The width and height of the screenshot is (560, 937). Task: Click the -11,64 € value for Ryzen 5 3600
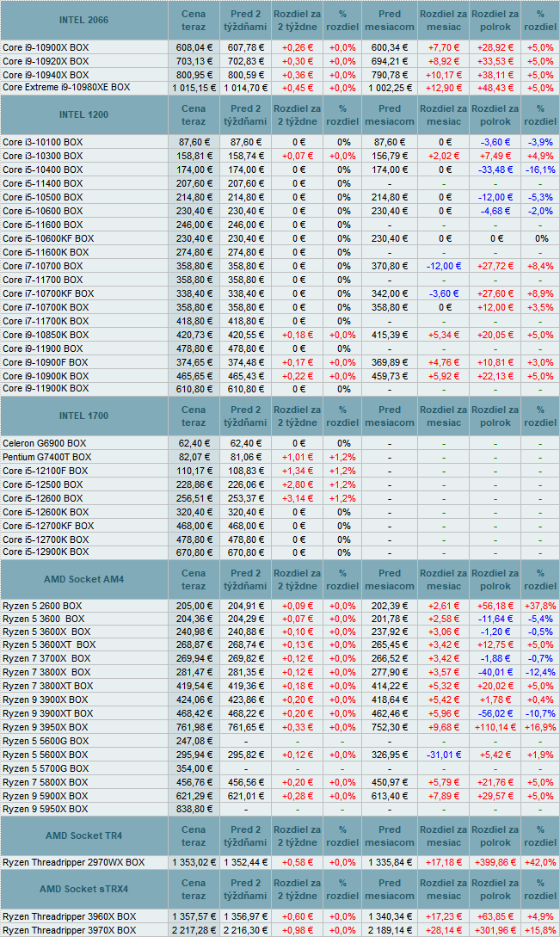(x=495, y=620)
